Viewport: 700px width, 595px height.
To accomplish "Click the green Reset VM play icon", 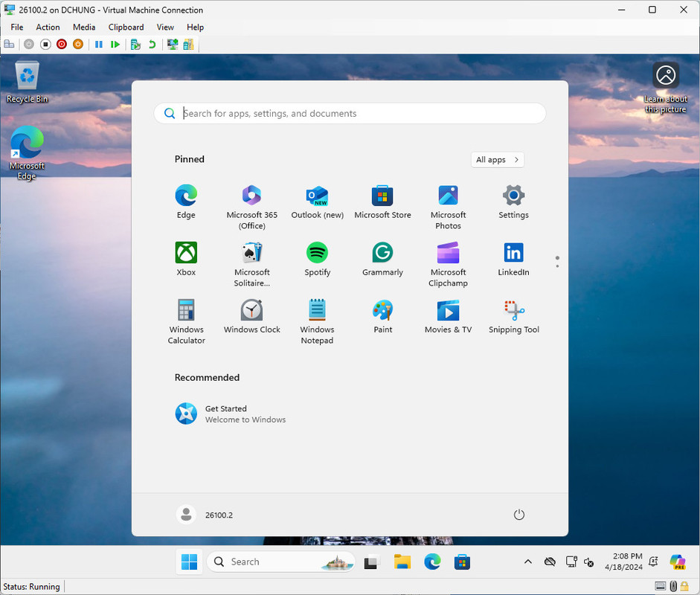I will [x=115, y=44].
